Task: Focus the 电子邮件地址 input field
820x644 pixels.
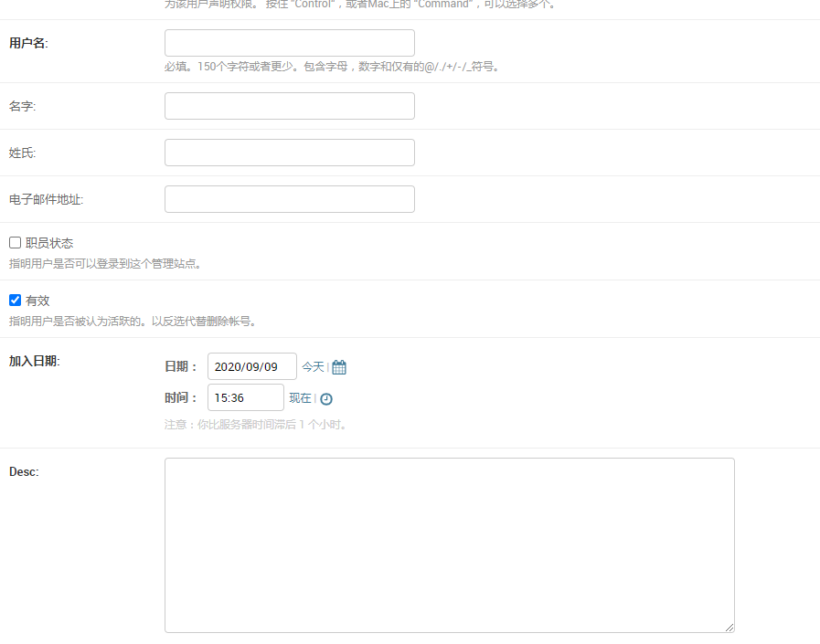Action: (x=290, y=199)
